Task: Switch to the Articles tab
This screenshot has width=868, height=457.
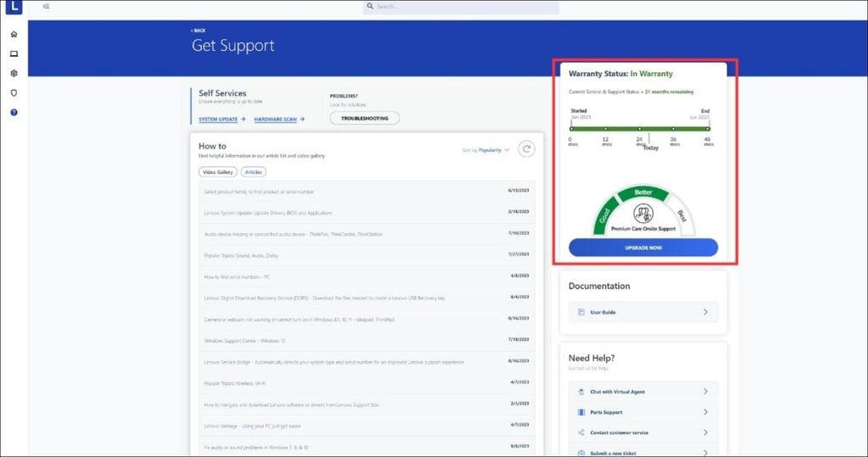Action: point(253,172)
